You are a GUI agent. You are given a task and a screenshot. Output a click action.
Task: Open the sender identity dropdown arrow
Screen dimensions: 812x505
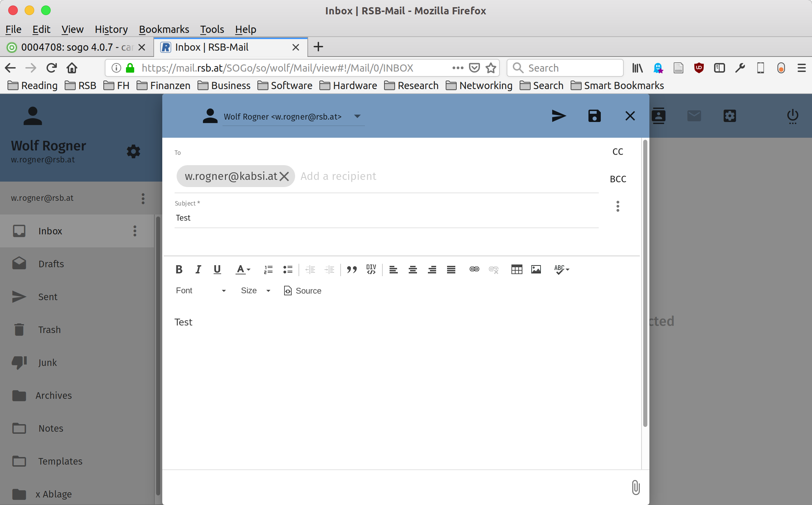[x=357, y=116]
